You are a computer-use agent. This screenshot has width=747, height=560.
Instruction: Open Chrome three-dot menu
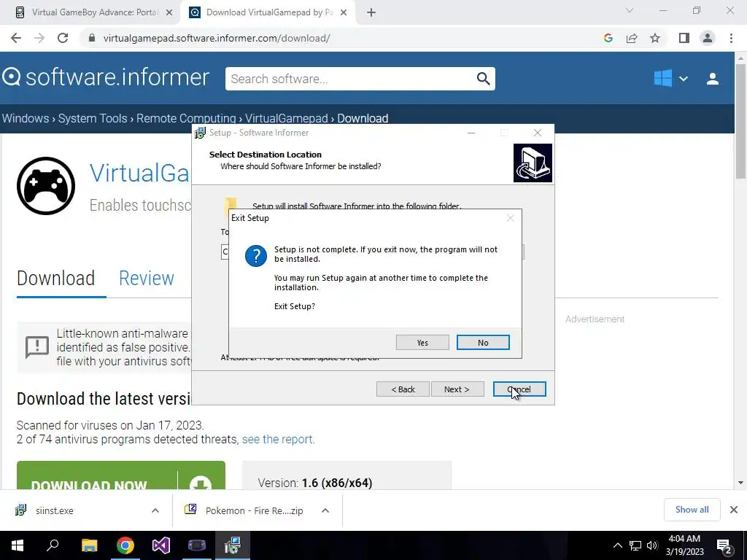coord(731,38)
